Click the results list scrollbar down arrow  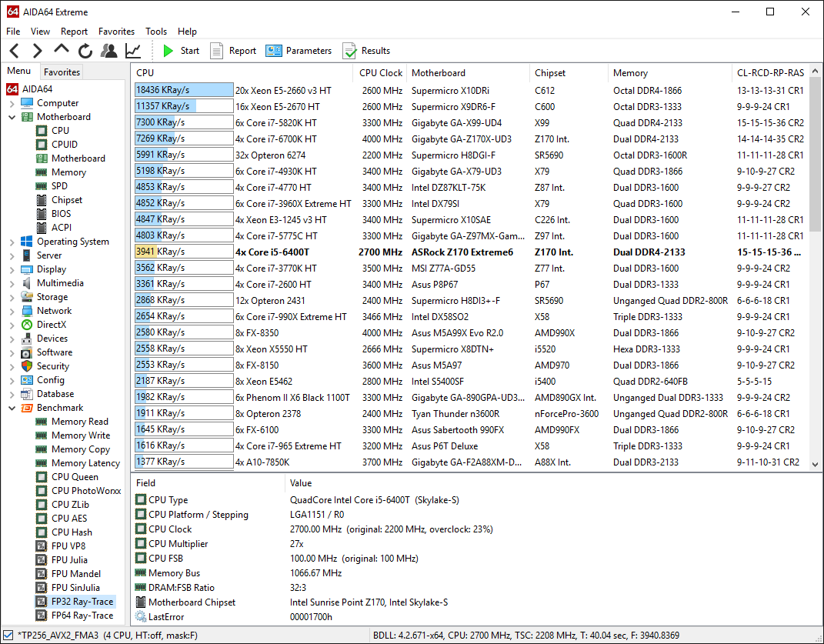(x=815, y=464)
